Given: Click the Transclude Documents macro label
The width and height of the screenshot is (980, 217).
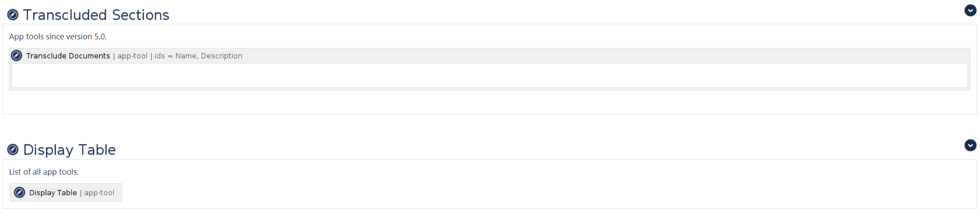Looking at the screenshot, I should 68,56.
